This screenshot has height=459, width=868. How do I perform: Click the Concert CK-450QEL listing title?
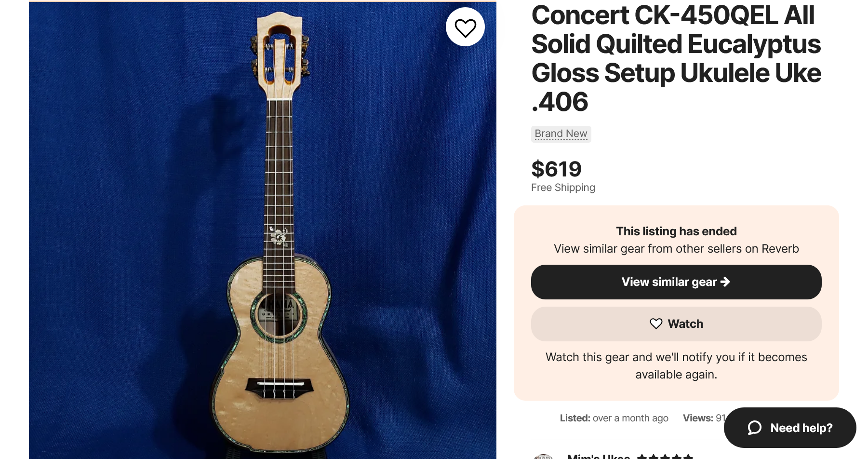pos(676,58)
